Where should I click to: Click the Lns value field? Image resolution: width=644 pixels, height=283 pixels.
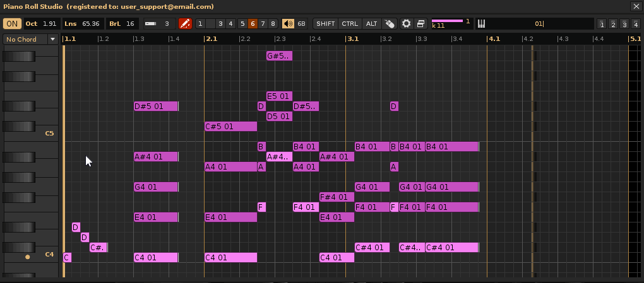click(91, 24)
